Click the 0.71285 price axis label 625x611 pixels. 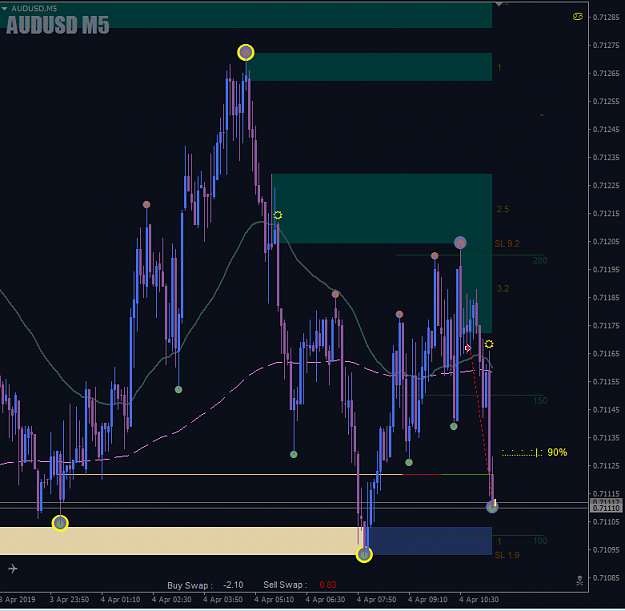coord(606,17)
